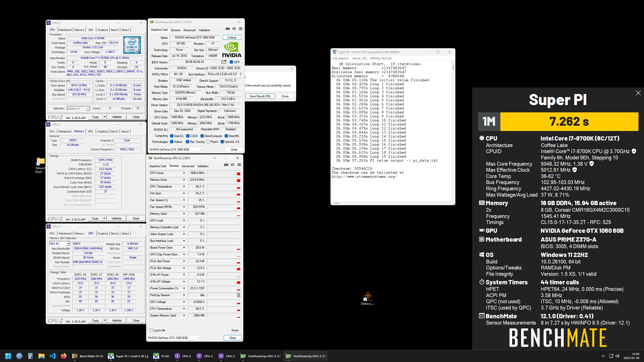Click the BIOS share/export arrow icon
Screen dimensions: 644x362
pos(224,62)
